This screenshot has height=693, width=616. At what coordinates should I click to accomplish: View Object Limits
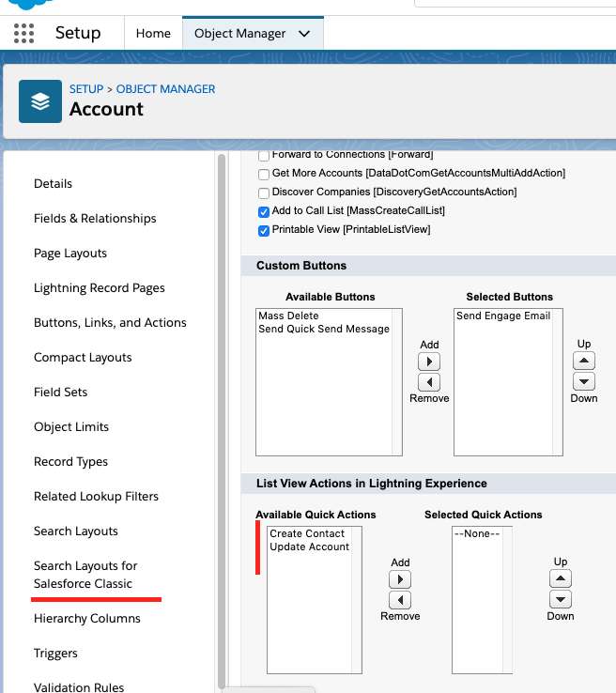click(x=71, y=427)
